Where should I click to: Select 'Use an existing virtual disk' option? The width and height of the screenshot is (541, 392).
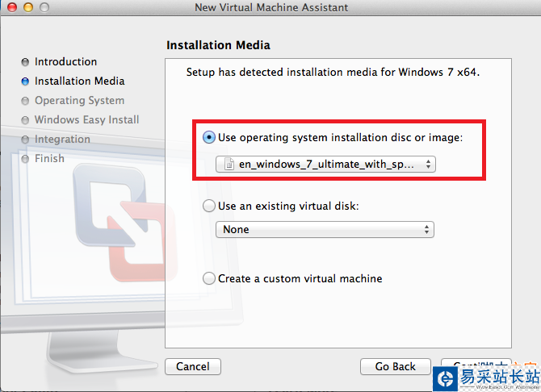[x=210, y=206]
